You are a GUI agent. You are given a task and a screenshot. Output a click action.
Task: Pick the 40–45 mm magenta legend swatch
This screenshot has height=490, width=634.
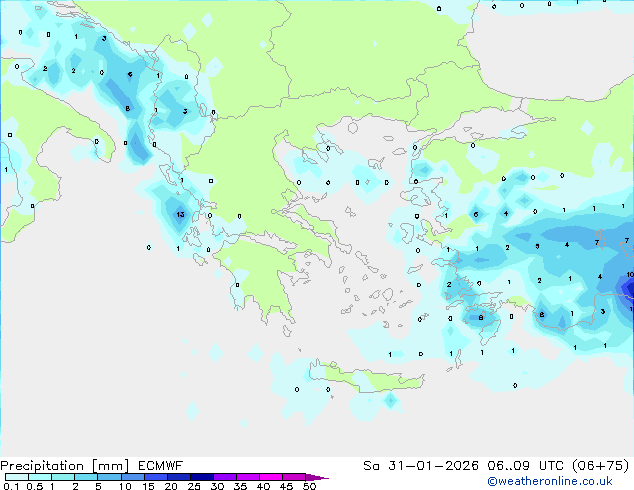(x=271, y=477)
